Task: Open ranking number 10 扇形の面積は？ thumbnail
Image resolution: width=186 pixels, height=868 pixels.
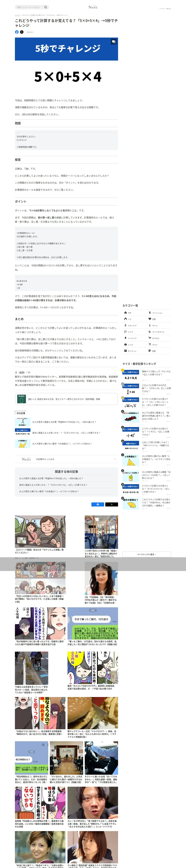Action: (x=131, y=503)
